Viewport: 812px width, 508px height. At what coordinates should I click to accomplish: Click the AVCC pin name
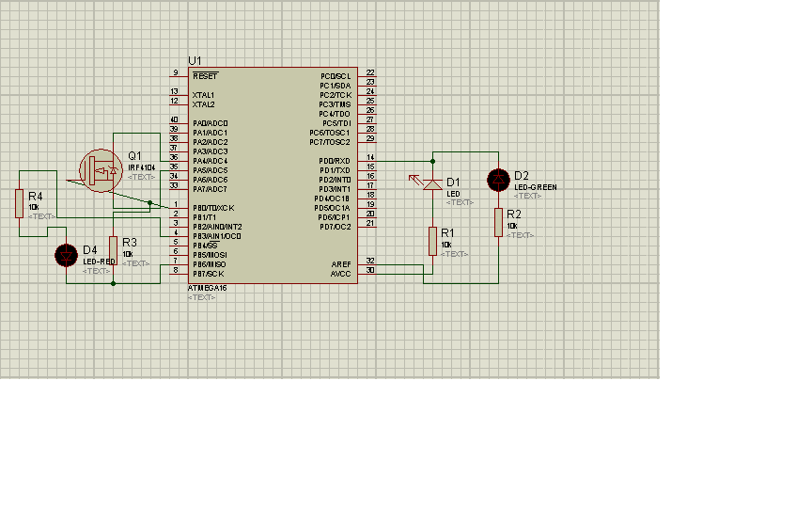[x=341, y=274]
